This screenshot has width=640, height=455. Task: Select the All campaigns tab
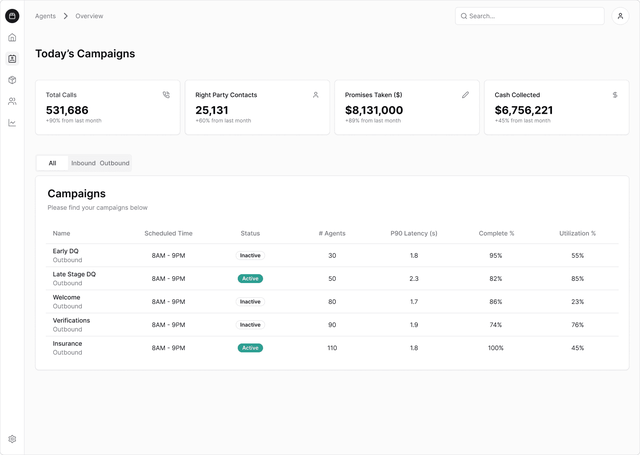coord(52,163)
